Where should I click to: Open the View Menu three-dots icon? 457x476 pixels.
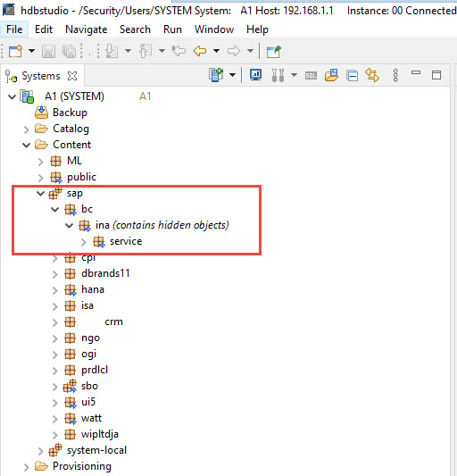click(x=395, y=75)
